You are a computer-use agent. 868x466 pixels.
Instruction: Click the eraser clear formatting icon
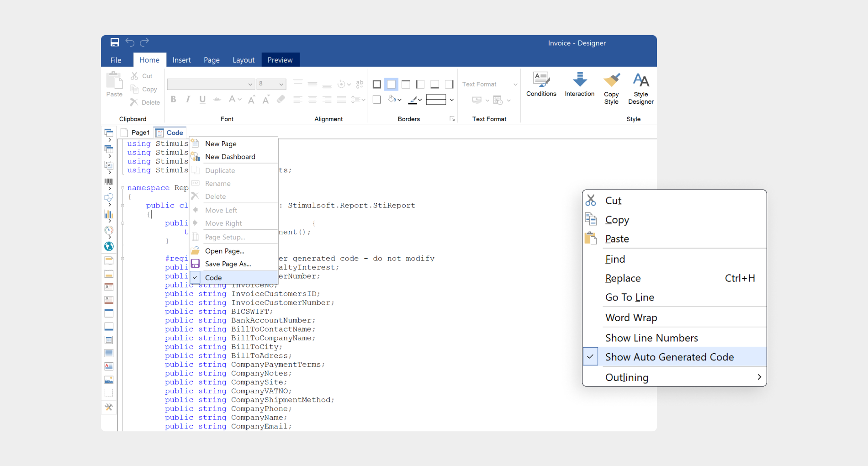pos(281,99)
